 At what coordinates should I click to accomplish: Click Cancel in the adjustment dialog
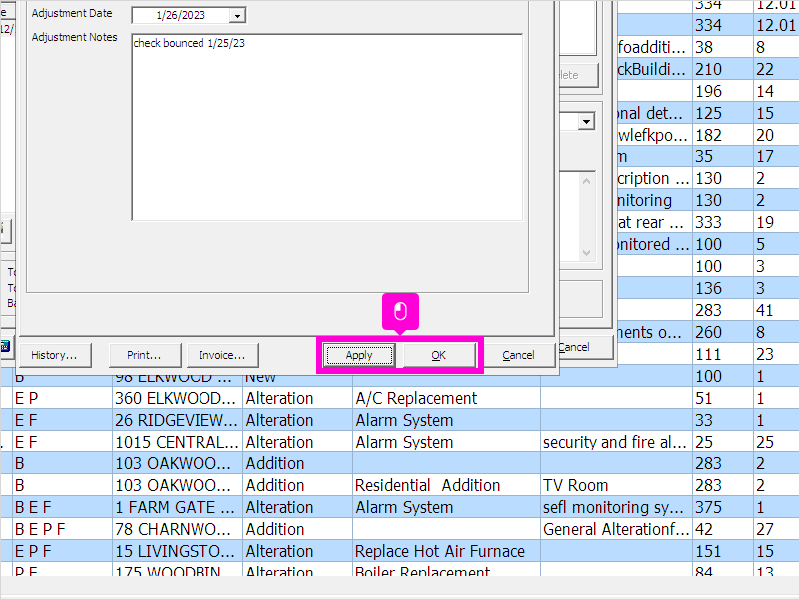518,355
